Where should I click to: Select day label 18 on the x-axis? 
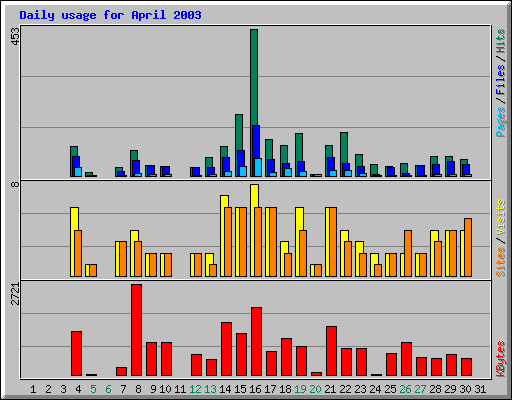coord(285,389)
